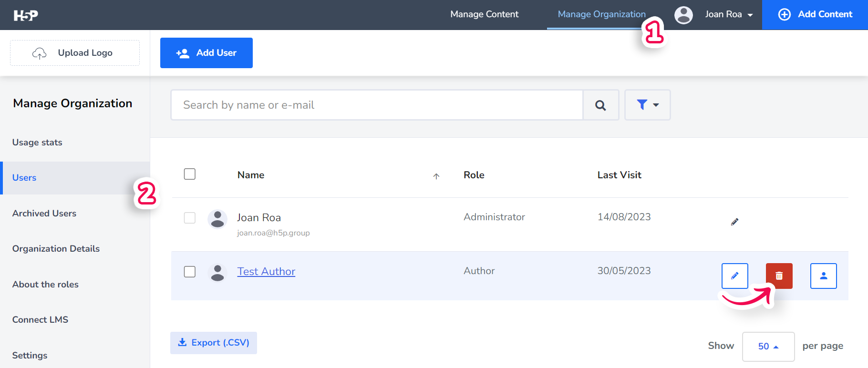Go to Manage Content tab
Viewport: 868px width, 368px height.
(484, 14)
